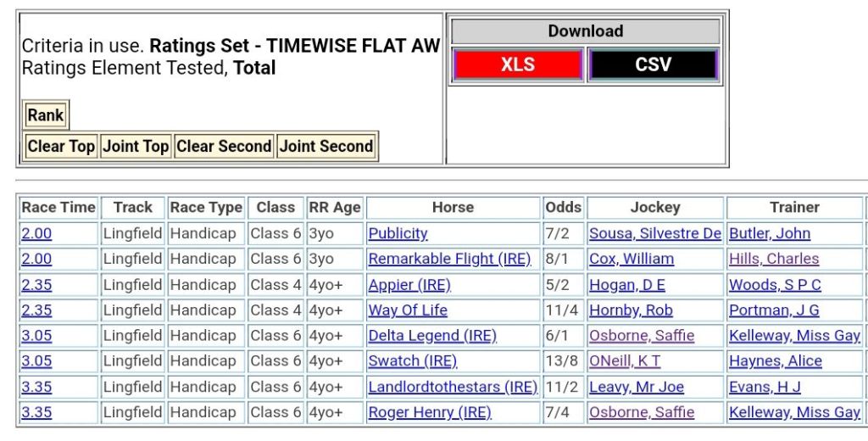Open the Remarkable Flight (IRE) horse link
This screenshot has width=868, height=441.
tap(449, 259)
